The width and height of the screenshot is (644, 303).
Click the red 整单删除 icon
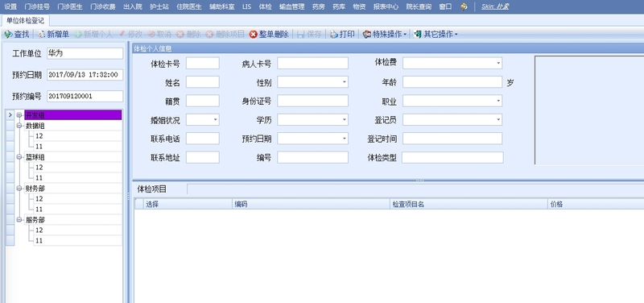coord(254,35)
